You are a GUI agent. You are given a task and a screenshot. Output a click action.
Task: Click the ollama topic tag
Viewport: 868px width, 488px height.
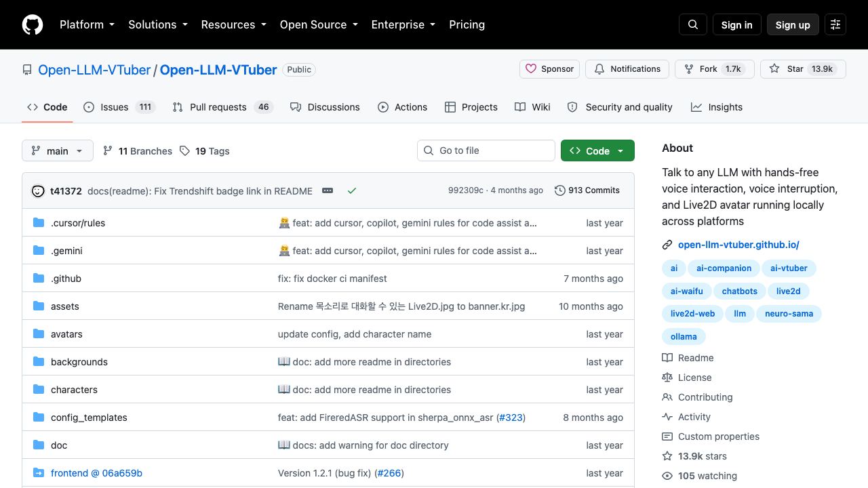pos(684,337)
